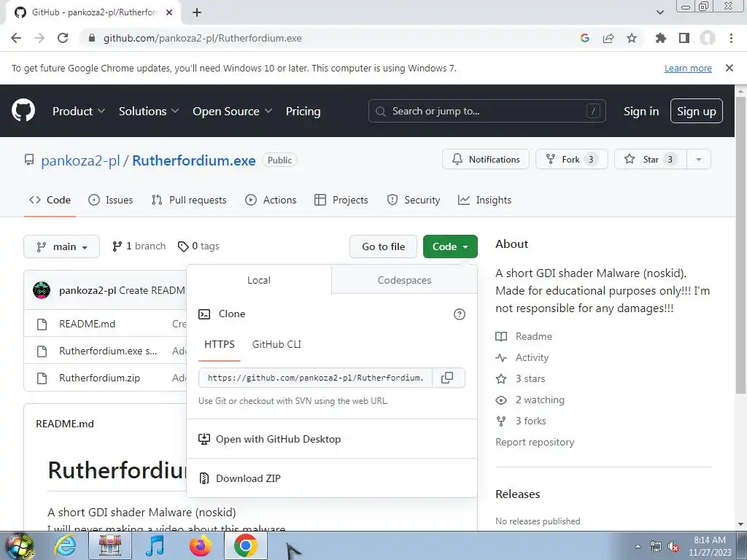Screen dimensions: 747x560
Task: Expand Solutions dropdown
Action: [x=149, y=111]
